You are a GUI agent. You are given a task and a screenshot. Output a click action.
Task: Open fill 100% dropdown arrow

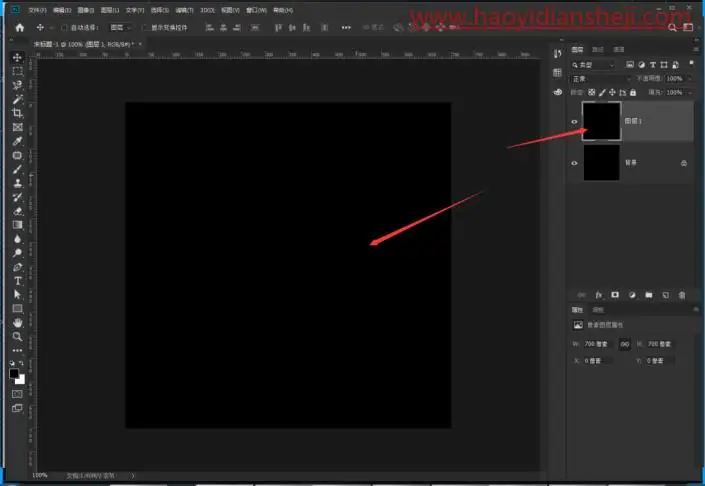[x=690, y=92]
